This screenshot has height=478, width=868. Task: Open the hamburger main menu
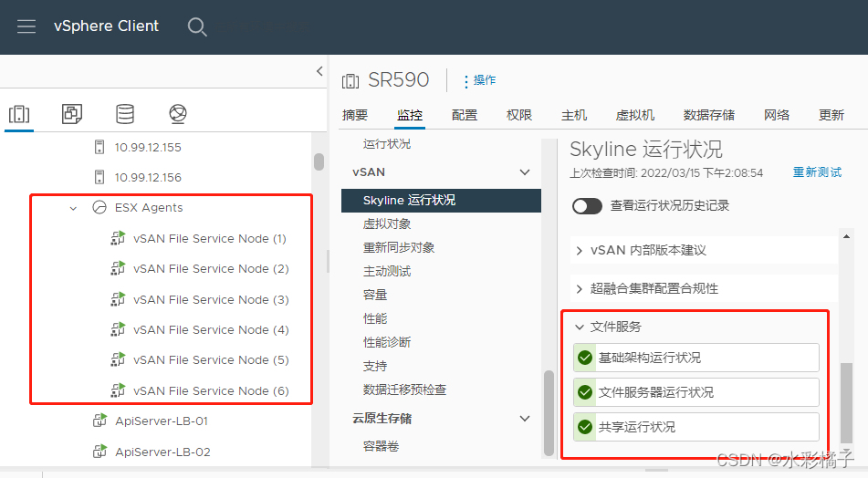point(26,26)
